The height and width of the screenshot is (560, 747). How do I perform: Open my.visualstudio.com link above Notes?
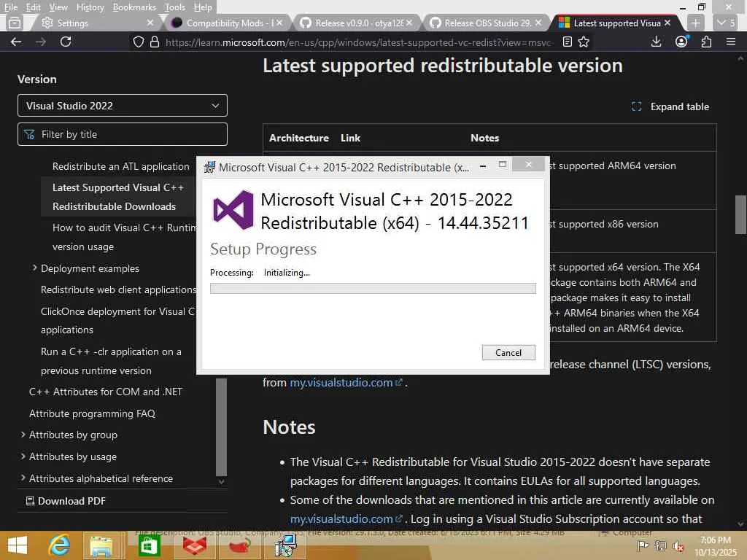coord(347,382)
